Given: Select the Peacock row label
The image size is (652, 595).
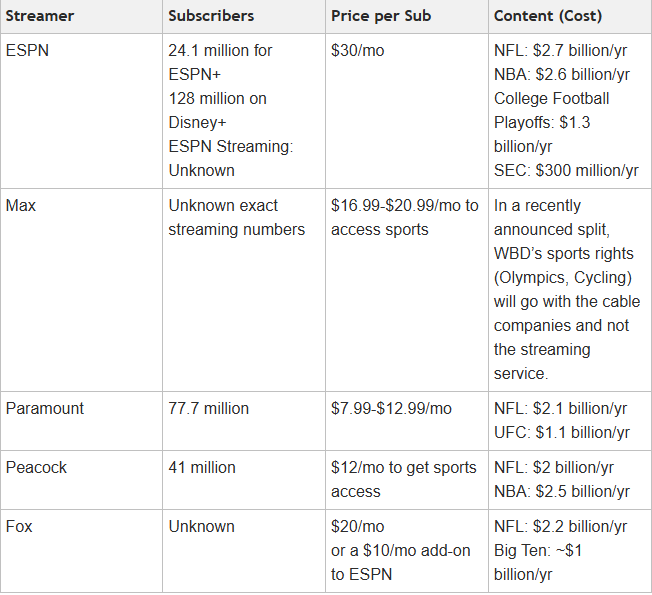Looking at the screenshot, I should coord(36,467).
